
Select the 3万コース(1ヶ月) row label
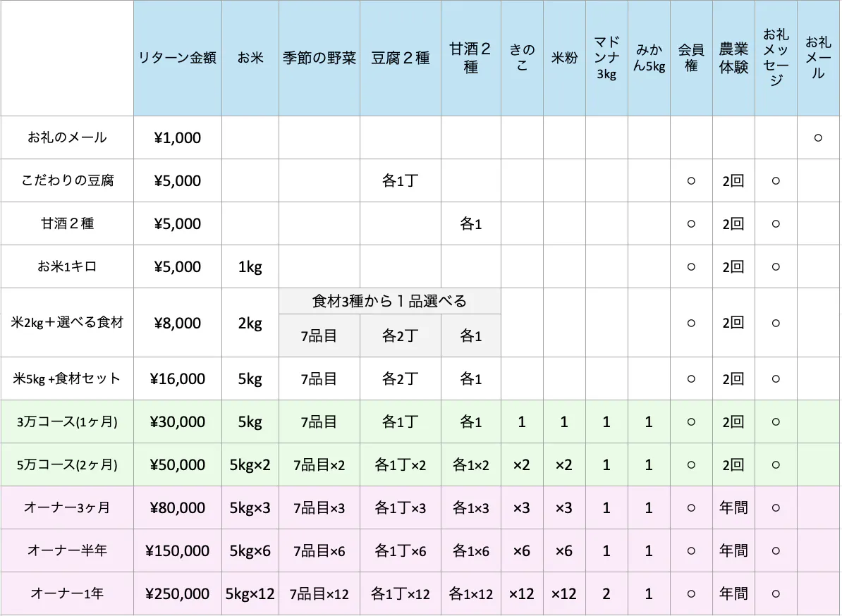(67, 422)
